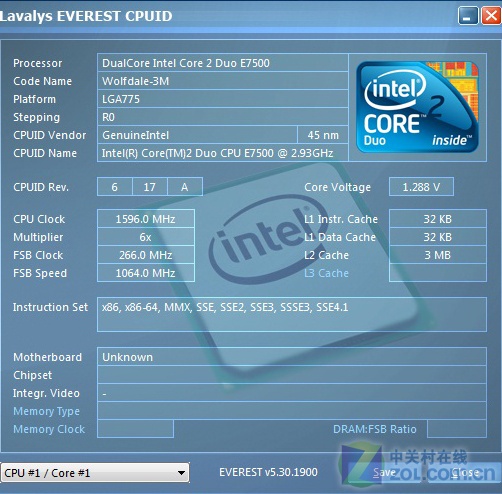Image resolution: width=502 pixels, height=494 pixels.
Task: Click the EVEREST v5.30.1900 version label
Action: pyautogui.click(x=268, y=472)
